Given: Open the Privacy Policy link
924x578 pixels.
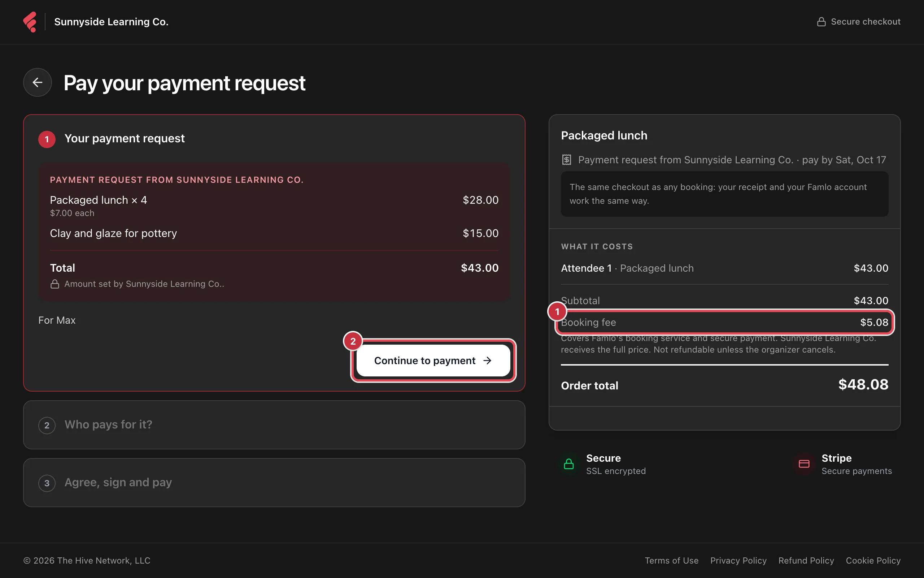Looking at the screenshot, I should (738, 560).
